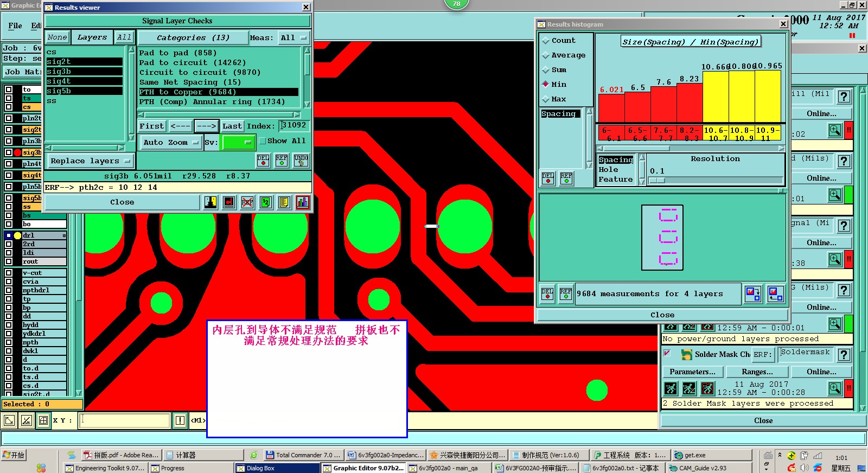Viewport: 868px width, 473px height.
Task: Select the Max radio option
Action: pos(546,99)
